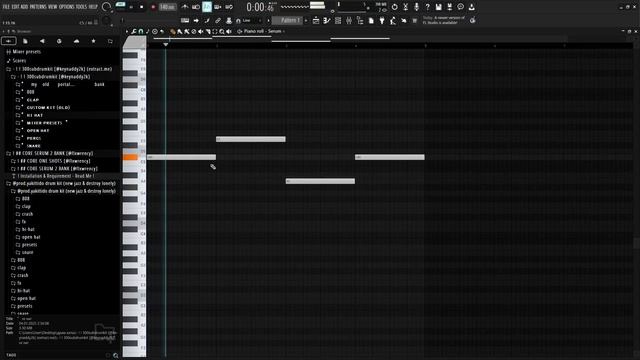Open the channel rack icon in toolbar
Viewport: 640px width, 360px height.
click(338, 20)
